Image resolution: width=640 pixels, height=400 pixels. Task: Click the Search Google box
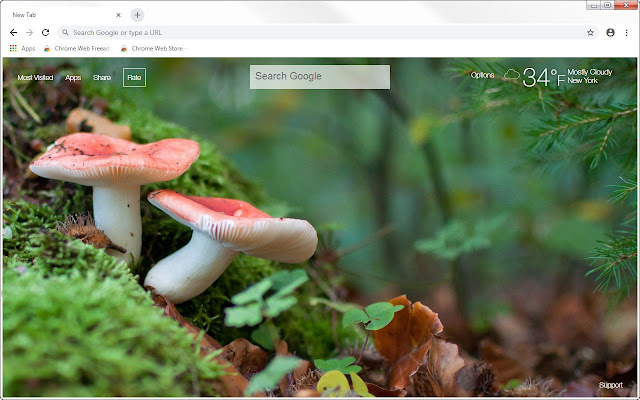(x=320, y=77)
